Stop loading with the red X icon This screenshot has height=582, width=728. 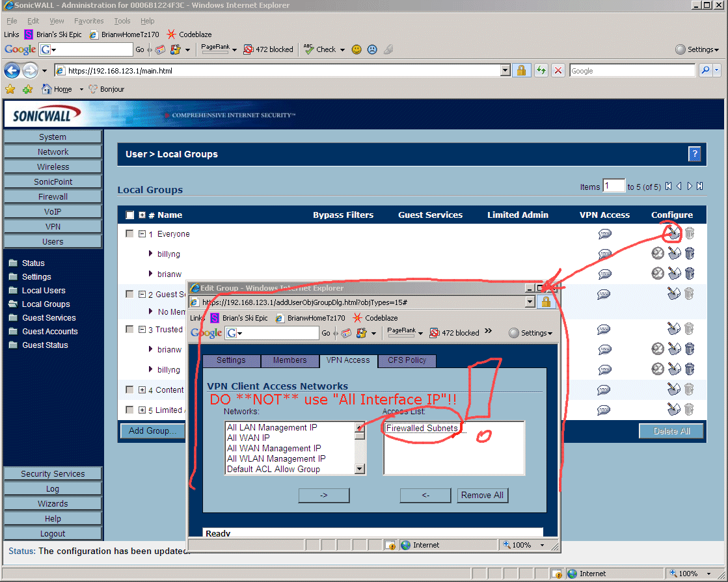point(558,70)
